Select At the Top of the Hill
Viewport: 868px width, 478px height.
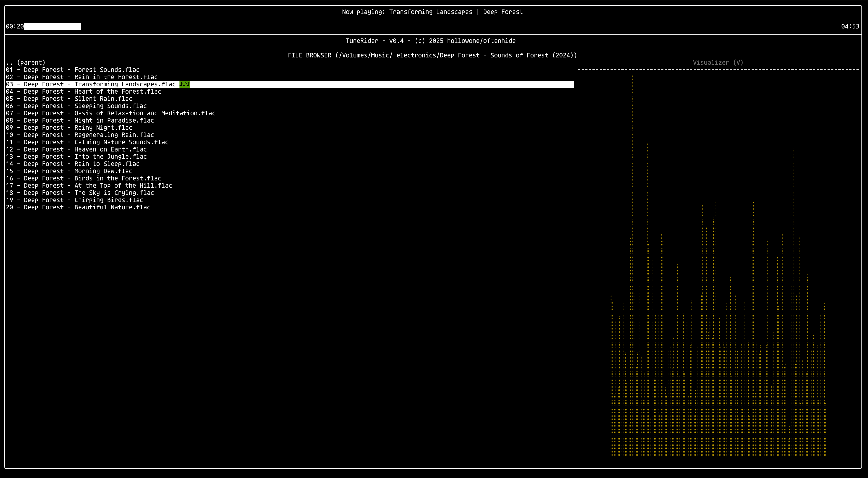click(x=89, y=186)
